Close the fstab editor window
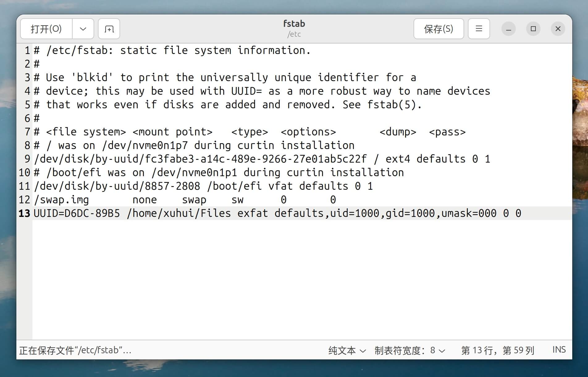The image size is (588, 377). point(558,29)
